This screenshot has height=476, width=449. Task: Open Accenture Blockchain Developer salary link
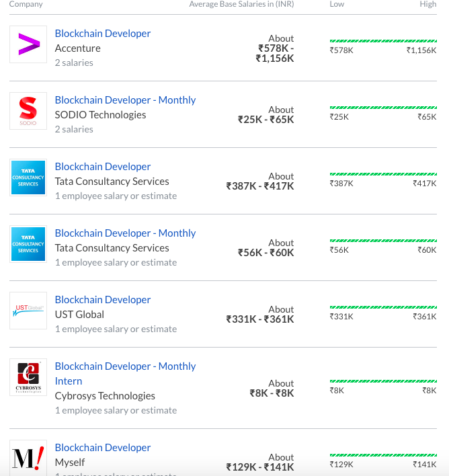(103, 34)
